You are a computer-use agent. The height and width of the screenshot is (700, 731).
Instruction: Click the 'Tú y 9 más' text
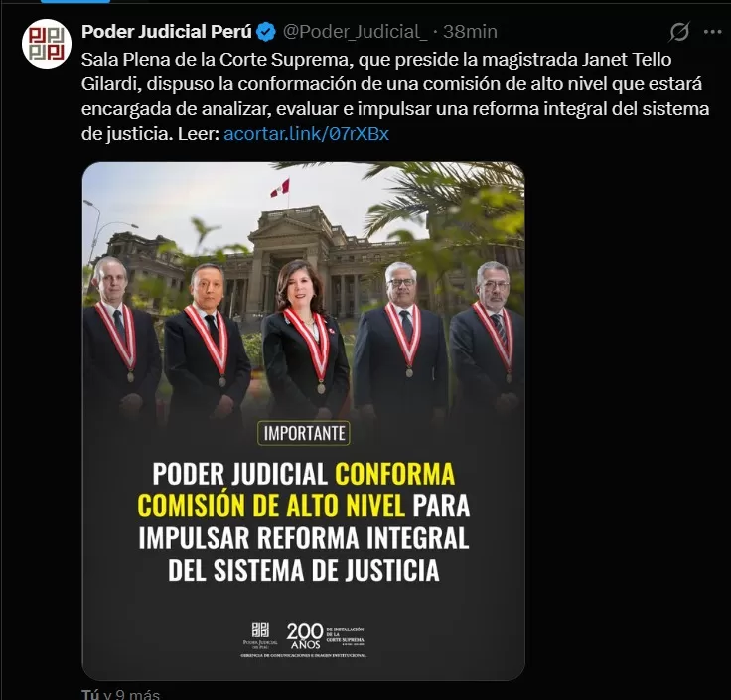click(121, 694)
